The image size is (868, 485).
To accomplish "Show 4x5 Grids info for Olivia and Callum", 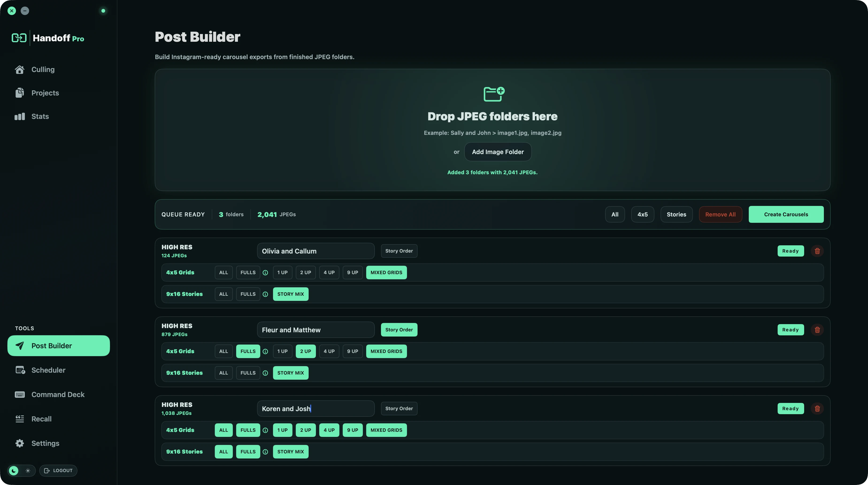I will [x=265, y=273].
